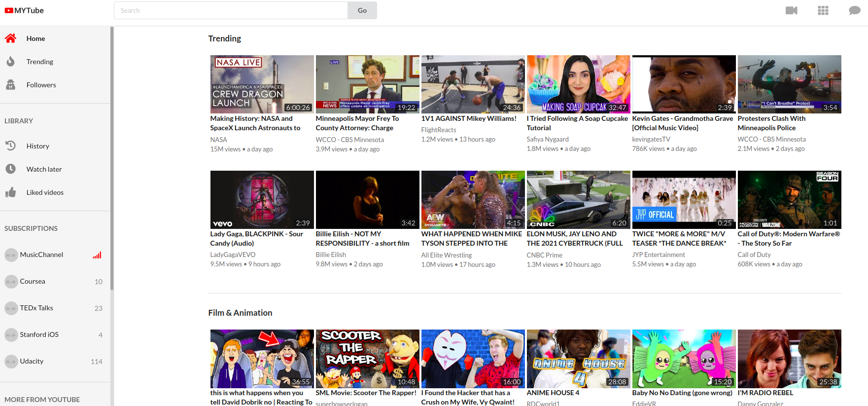
Task: Open the Udacity subscription
Action: click(x=55, y=361)
